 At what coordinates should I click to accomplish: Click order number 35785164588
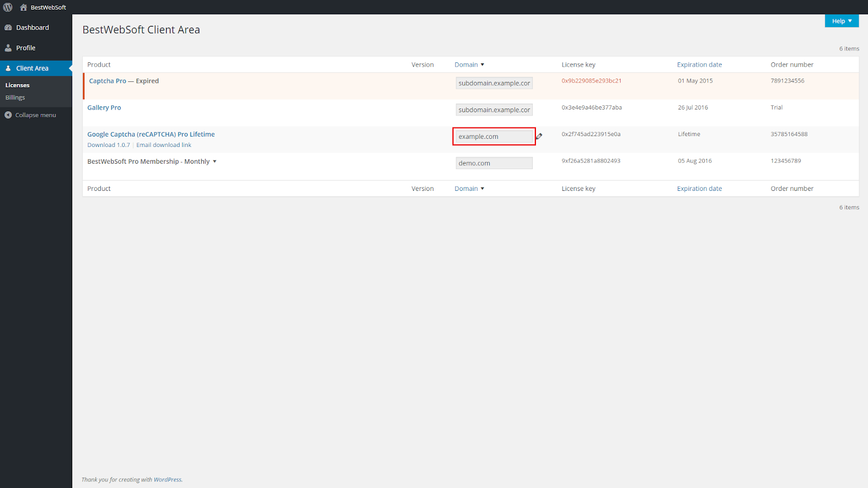click(789, 134)
